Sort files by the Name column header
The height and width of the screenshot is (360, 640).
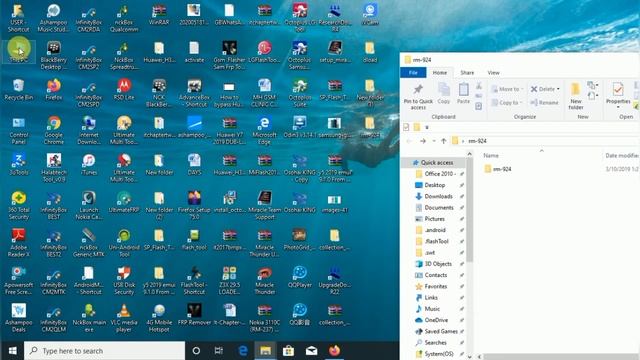click(x=491, y=156)
